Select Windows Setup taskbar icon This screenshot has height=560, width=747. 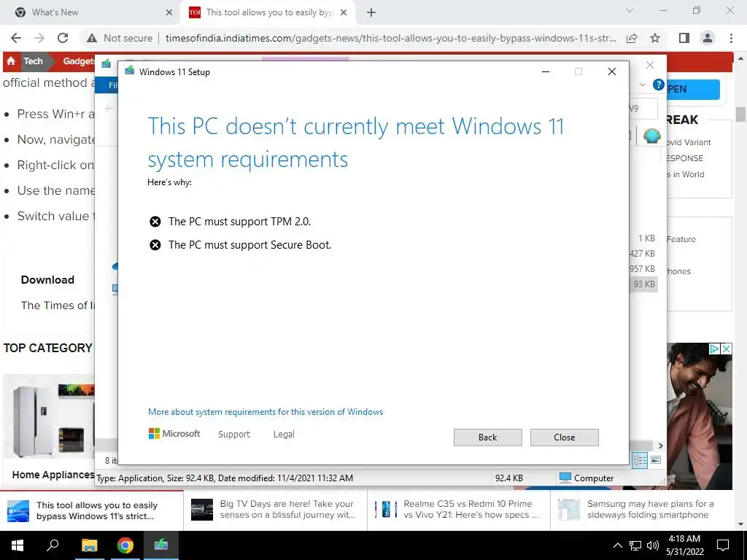pyautogui.click(x=161, y=545)
